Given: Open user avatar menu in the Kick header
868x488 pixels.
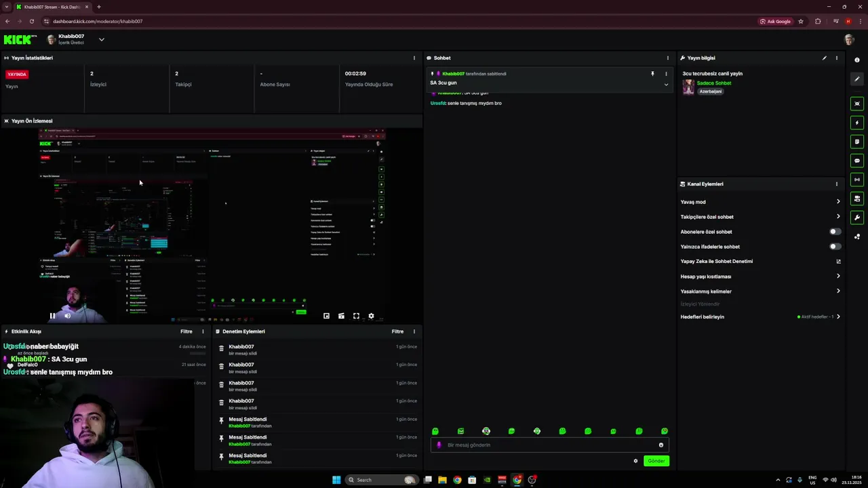Looking at the screenshot, I should 849,40.
